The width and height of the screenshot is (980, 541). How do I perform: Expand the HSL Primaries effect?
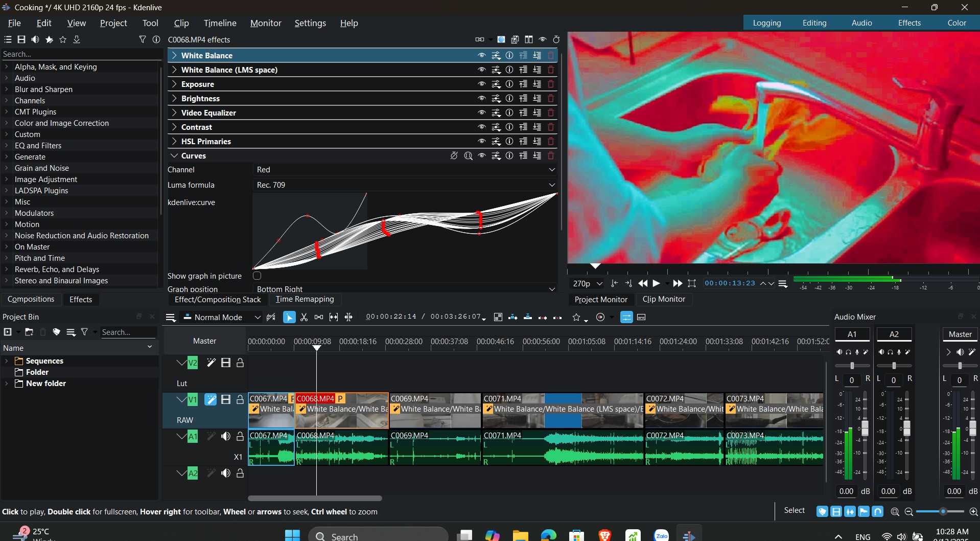(x=174, y=142)
